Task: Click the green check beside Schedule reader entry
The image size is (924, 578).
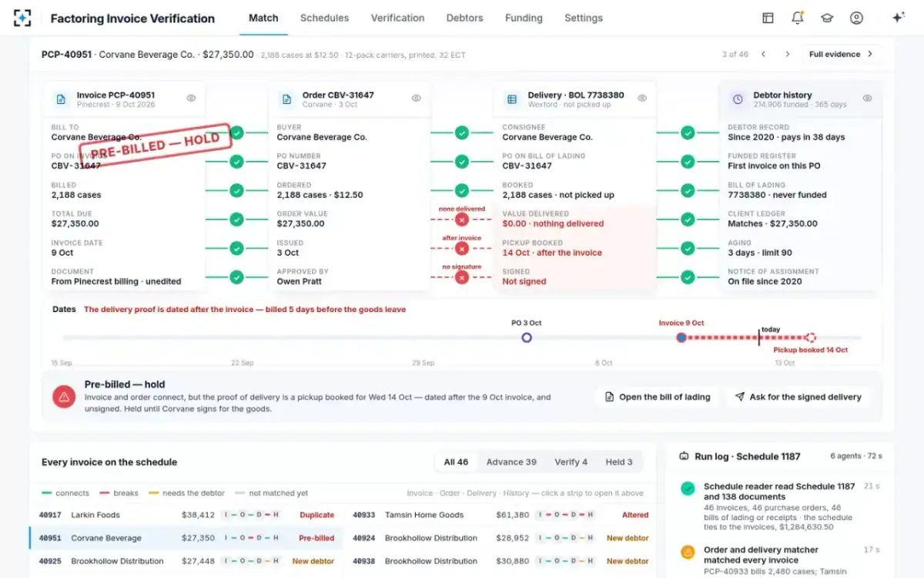Action: [x=688, y=488]
